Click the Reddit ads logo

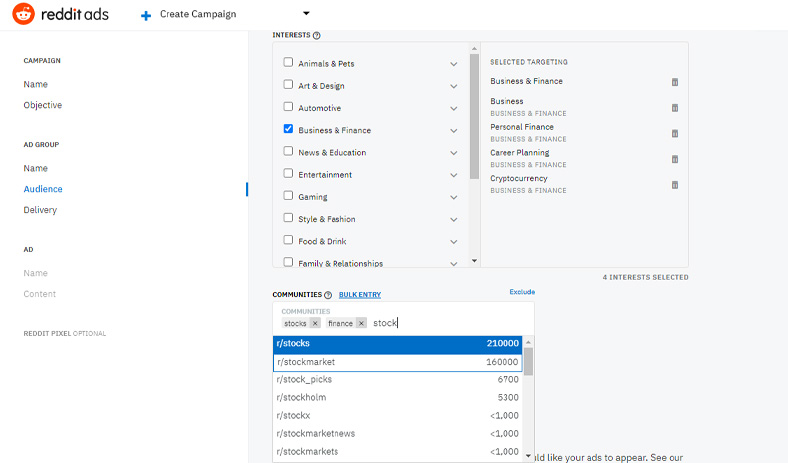pyautogui.click(x=60, y=14)
